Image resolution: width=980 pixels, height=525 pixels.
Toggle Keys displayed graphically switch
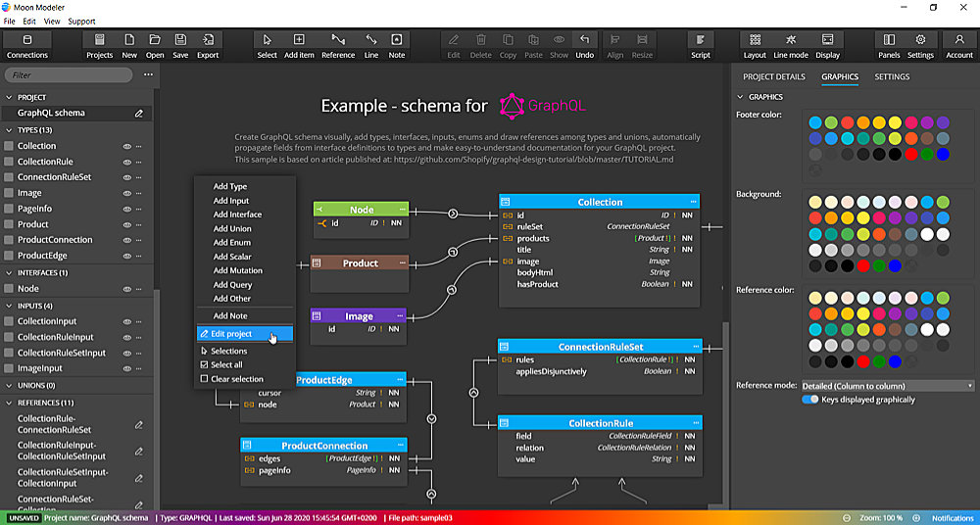pyautogui.click(x=810, y=400)
